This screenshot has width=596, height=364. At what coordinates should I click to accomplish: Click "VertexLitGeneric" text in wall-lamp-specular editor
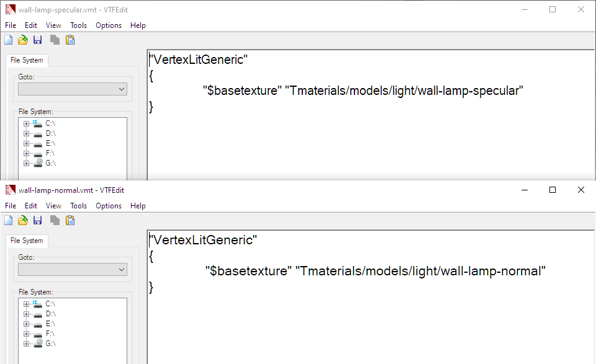199,60
